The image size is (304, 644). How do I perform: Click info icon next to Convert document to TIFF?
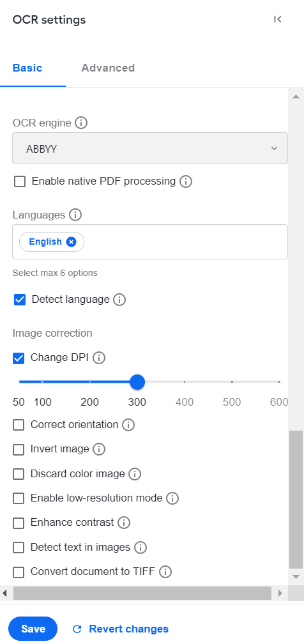point(165,572)
